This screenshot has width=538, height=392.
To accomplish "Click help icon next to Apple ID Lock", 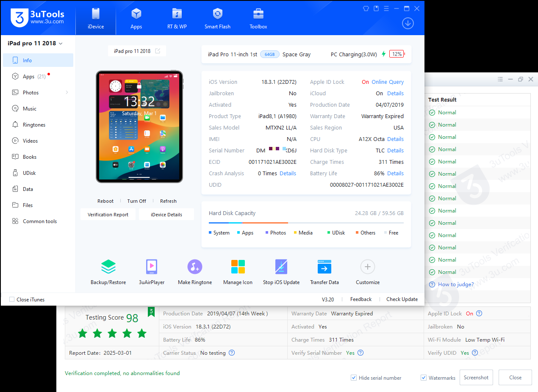I will (479, 314).
